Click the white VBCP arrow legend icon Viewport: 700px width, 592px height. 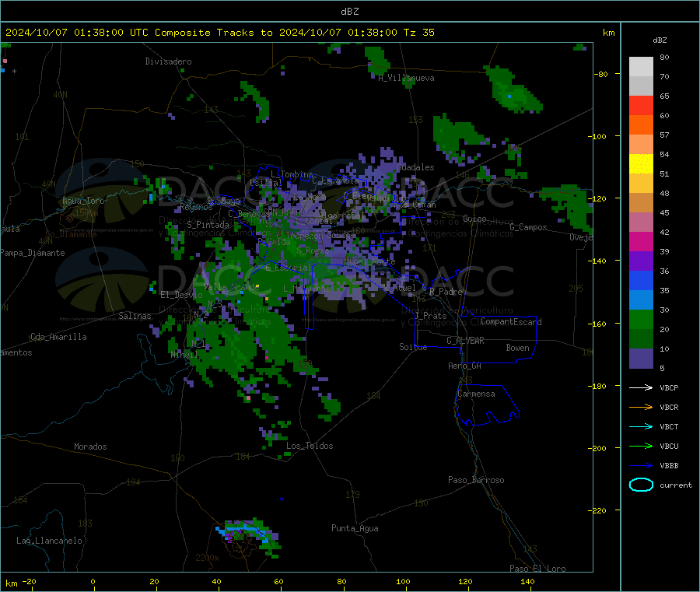click(641, 387)
